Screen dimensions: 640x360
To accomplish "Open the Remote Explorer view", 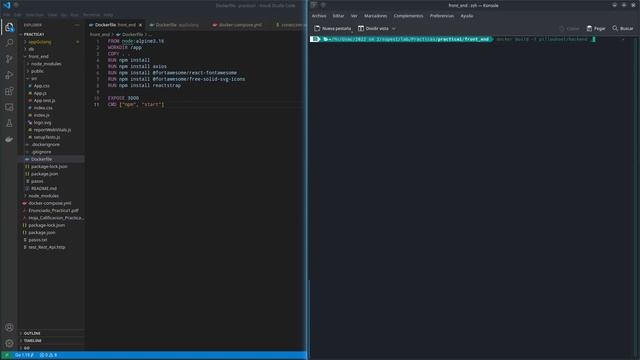I will [9, 107].
